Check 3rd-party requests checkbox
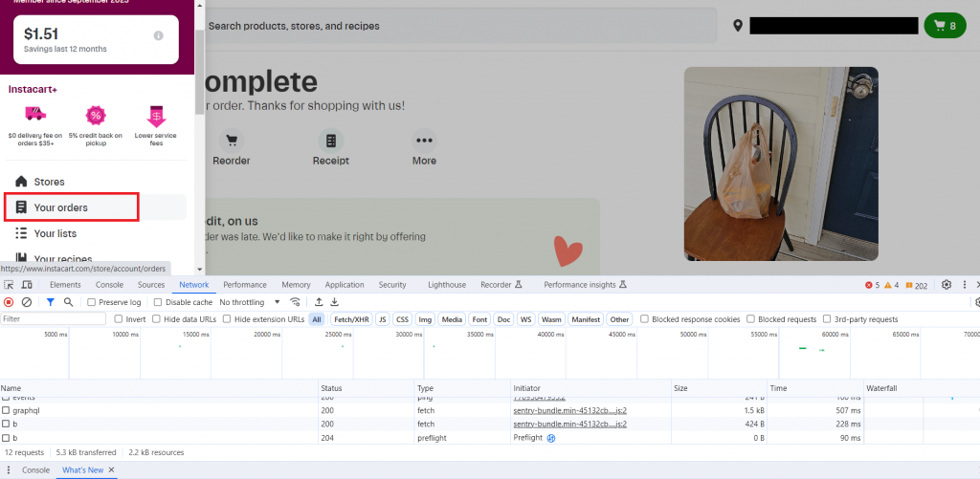This screenshot has height=479, width=980. tap(827, 319)
